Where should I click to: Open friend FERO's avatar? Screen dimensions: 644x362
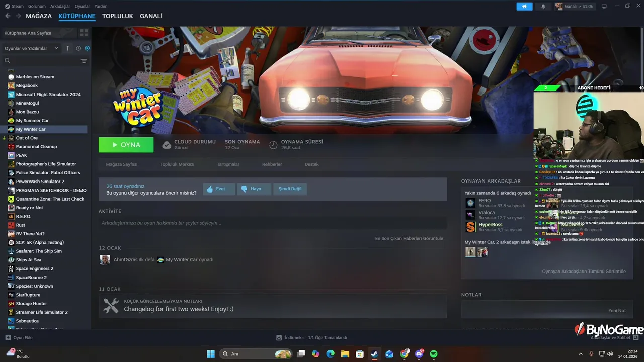click(470, 203)
